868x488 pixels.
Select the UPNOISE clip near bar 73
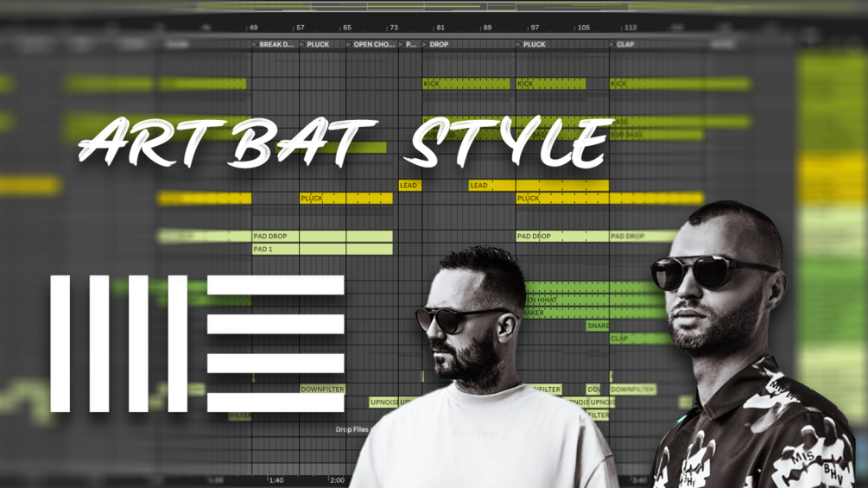coord(384,402)
